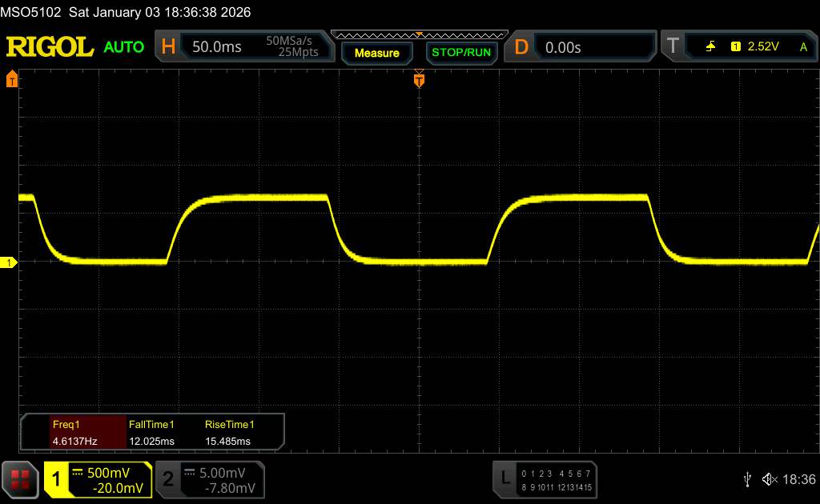Click the USB connection status icon
This screenshot has height=504, width=820.
(x=747, y=478)
